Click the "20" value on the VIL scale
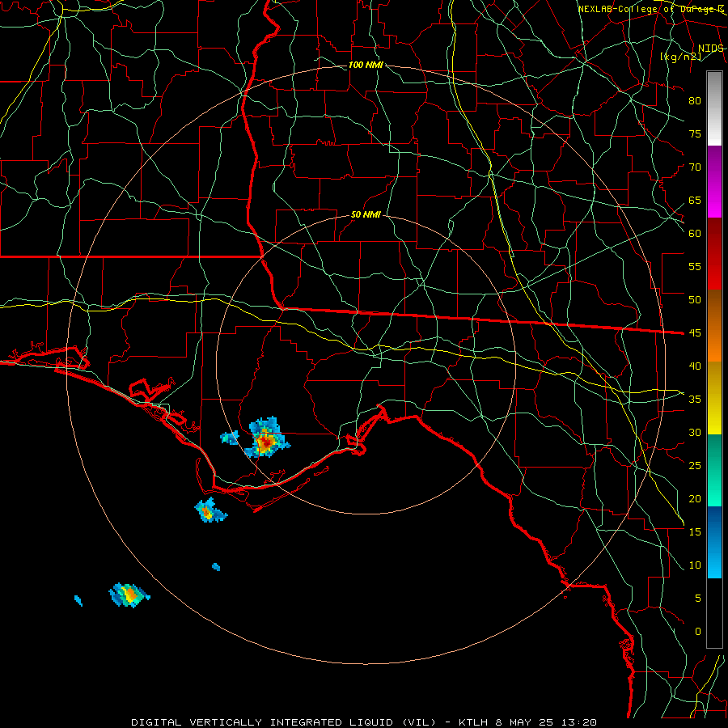The height and width of the screenshot is (728, 728). click(695, 498)
